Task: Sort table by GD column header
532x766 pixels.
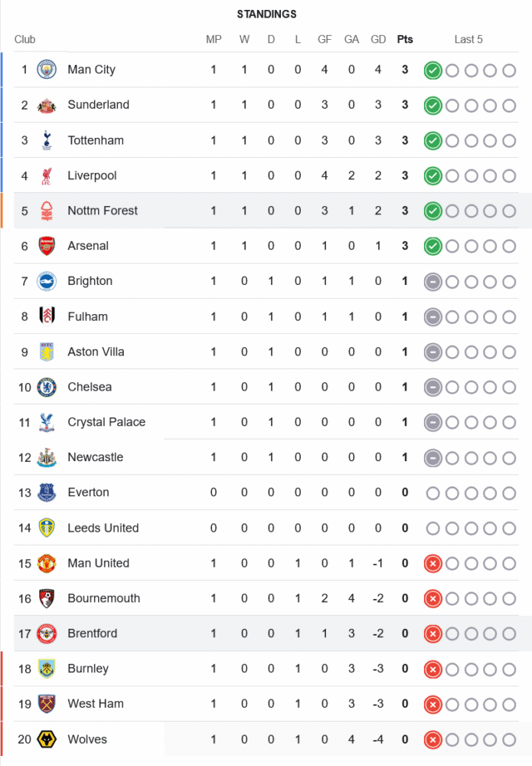Action: [x=378, y=40]
